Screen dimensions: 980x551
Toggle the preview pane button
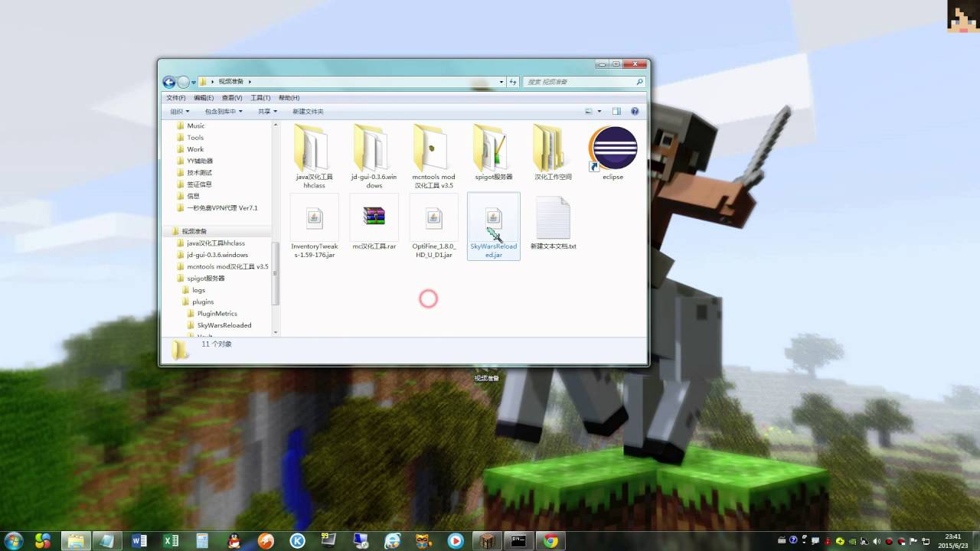(616, 111)
